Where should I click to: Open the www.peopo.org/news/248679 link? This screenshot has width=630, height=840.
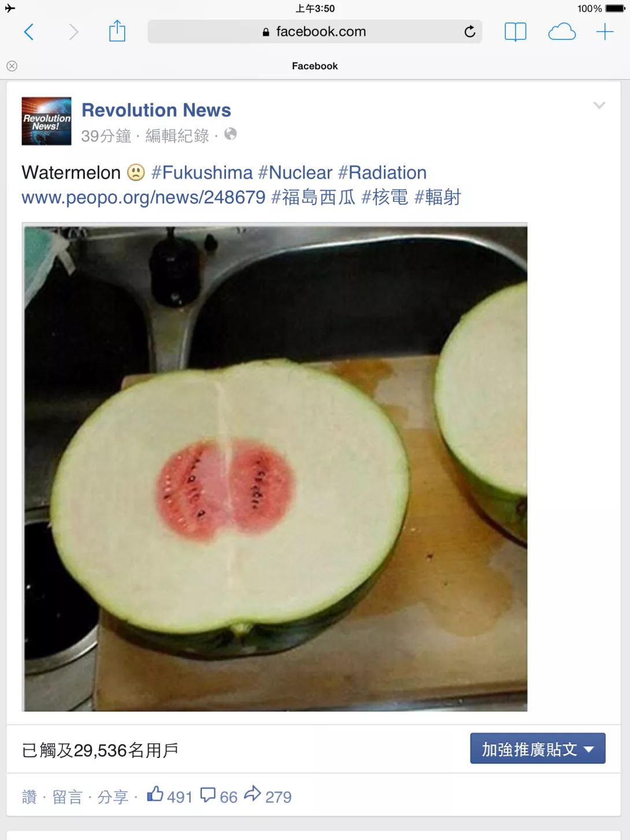point(143,197)
